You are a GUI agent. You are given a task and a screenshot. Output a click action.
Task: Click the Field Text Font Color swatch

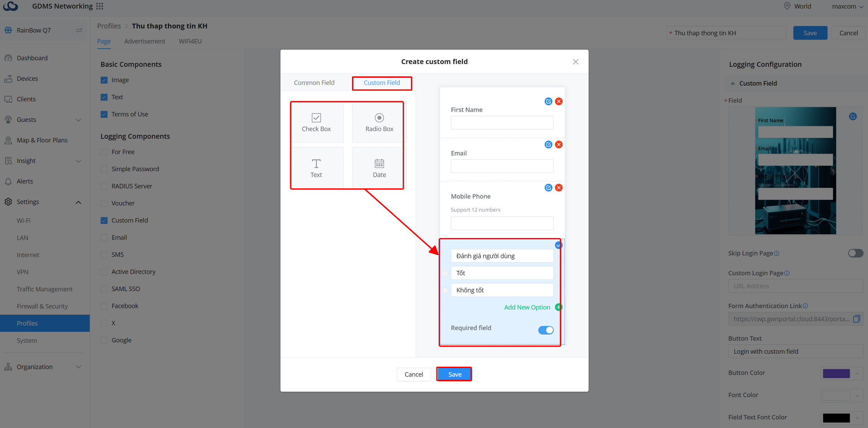(836, 417)
